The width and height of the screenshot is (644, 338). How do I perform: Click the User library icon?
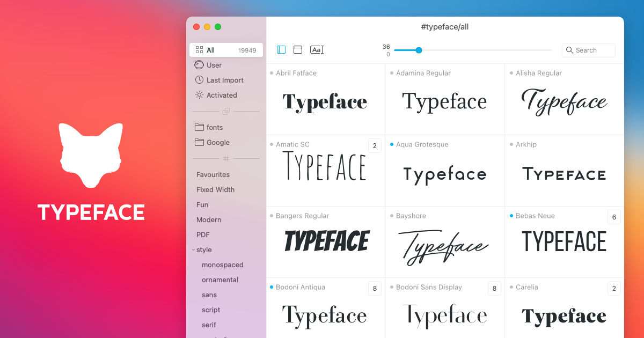tap(199, 65)
